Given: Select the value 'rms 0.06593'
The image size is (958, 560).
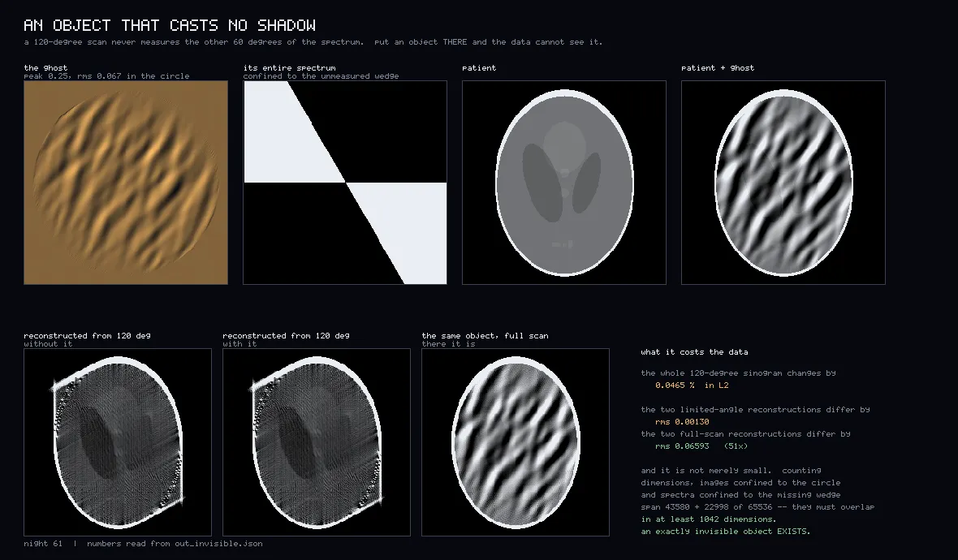Looking at the screenshot, I should (683, 446).
